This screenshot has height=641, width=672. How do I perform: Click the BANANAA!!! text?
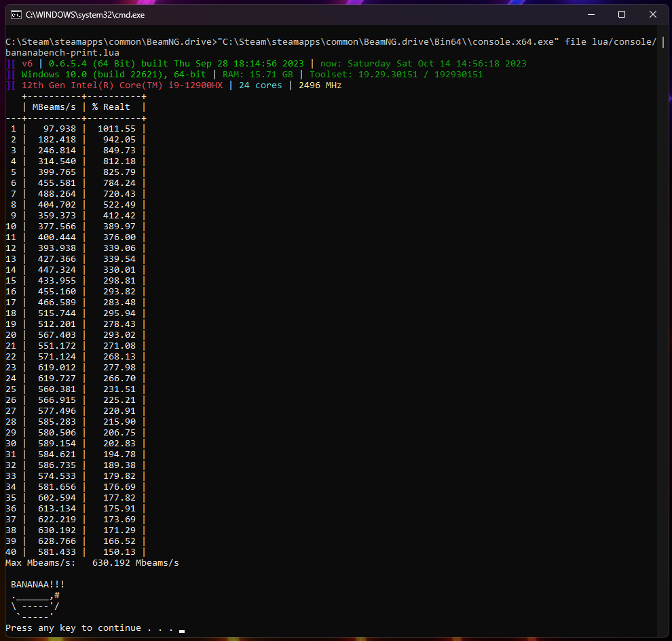click(38, 585)
